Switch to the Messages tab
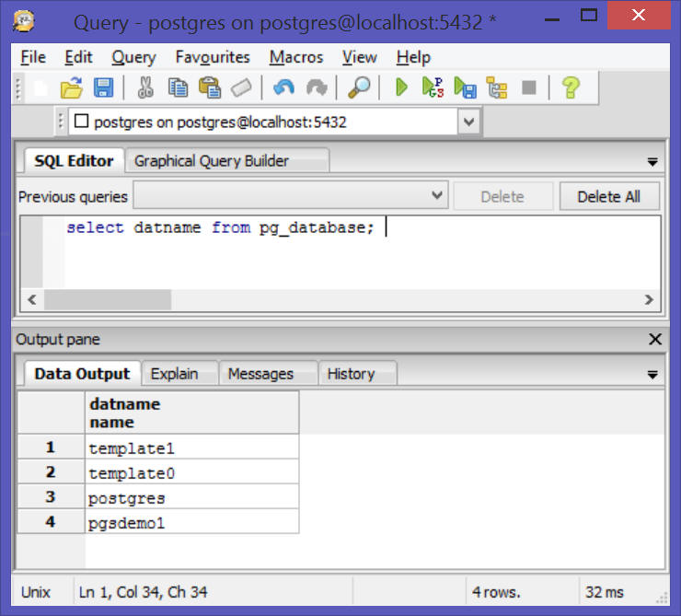Screen dimensions: 681x616 (x=260, y=374)
